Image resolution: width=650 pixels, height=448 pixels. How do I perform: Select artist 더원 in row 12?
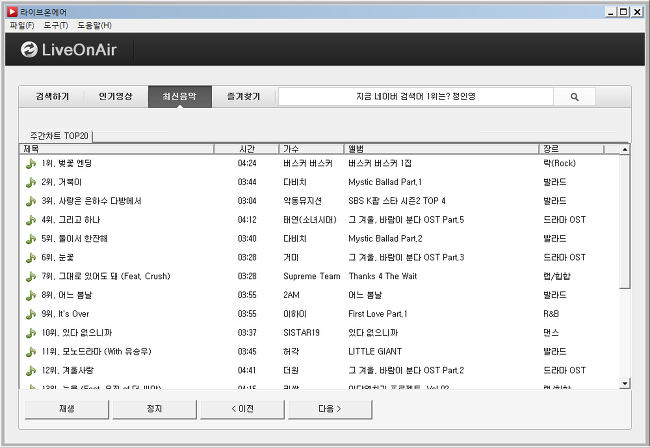pos(291,371)
